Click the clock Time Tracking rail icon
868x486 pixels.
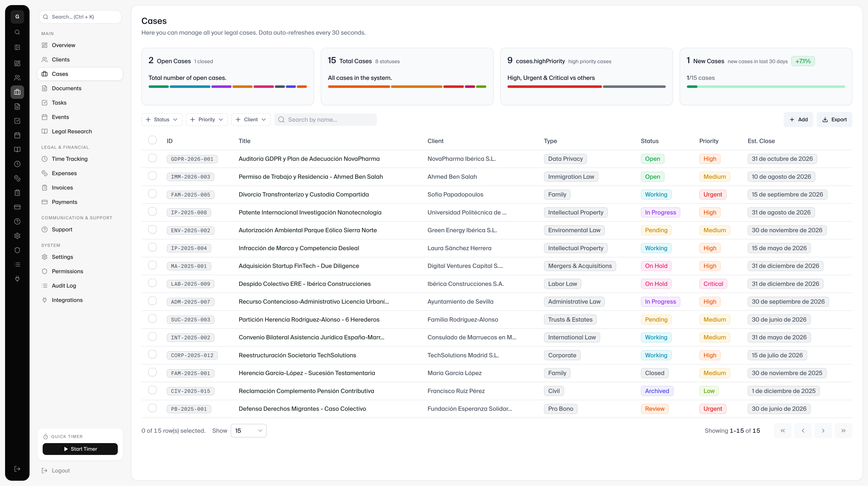pyautogui.click(x=17, y=164)
